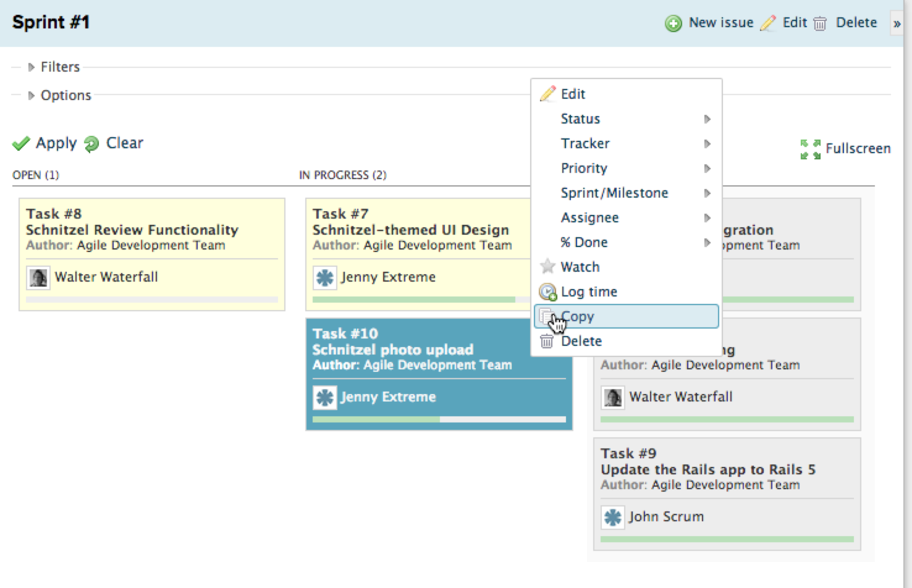Open the Assignee submenu arrow

(x=707, y=217)
